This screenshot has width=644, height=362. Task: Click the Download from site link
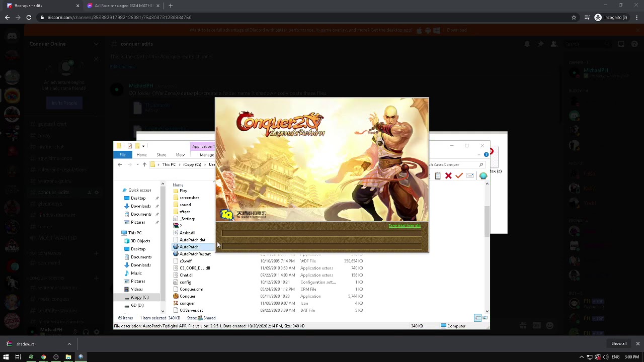(x=405, y=226)
